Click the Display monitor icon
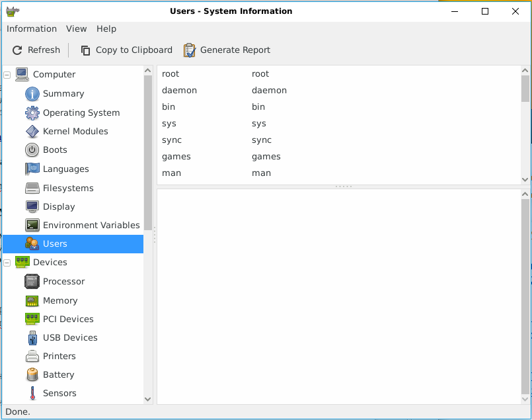The width and height of the screenshot is (532, 420). click(32, 206)
